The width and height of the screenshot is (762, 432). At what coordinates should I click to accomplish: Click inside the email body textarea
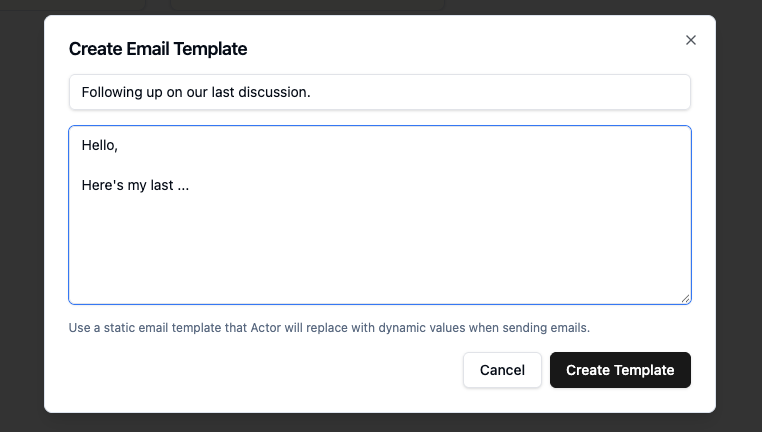[x=380, y=230]
